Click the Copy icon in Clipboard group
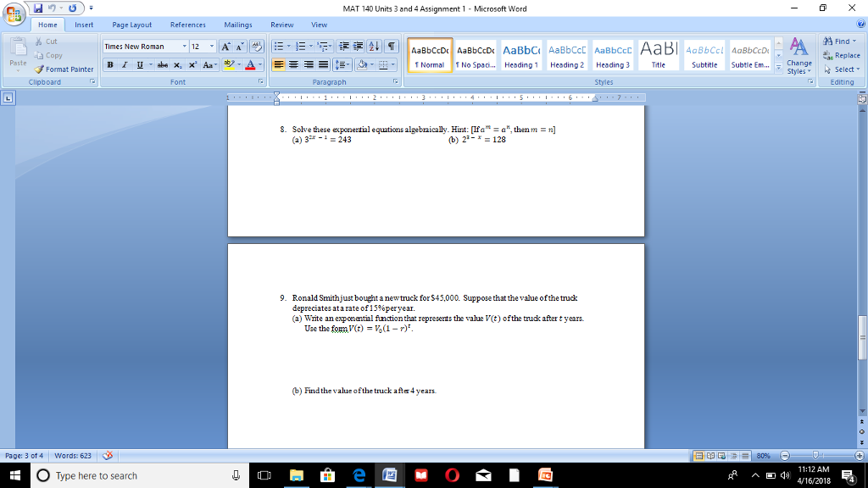This screenshot has width=868, height=488. coord(38,55)
